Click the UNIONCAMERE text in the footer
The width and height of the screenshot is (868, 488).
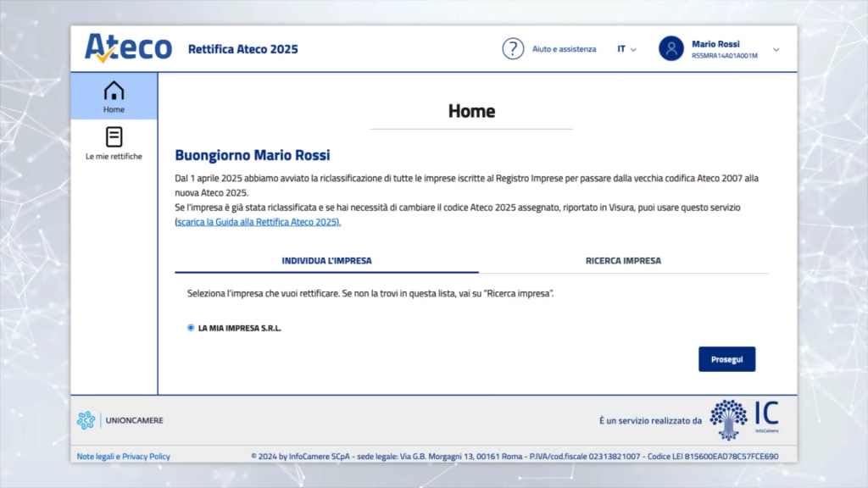135,420
